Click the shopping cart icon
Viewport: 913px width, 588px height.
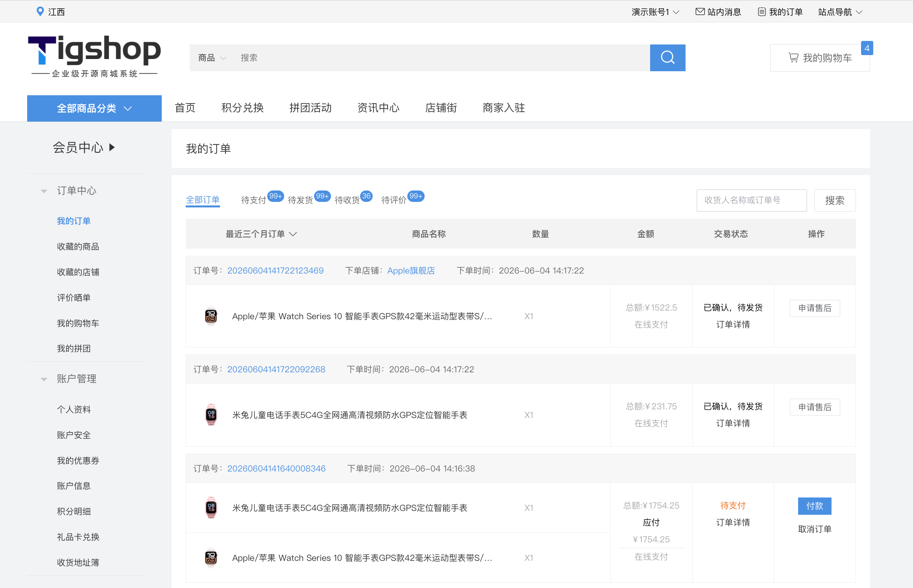coord(793,58)
